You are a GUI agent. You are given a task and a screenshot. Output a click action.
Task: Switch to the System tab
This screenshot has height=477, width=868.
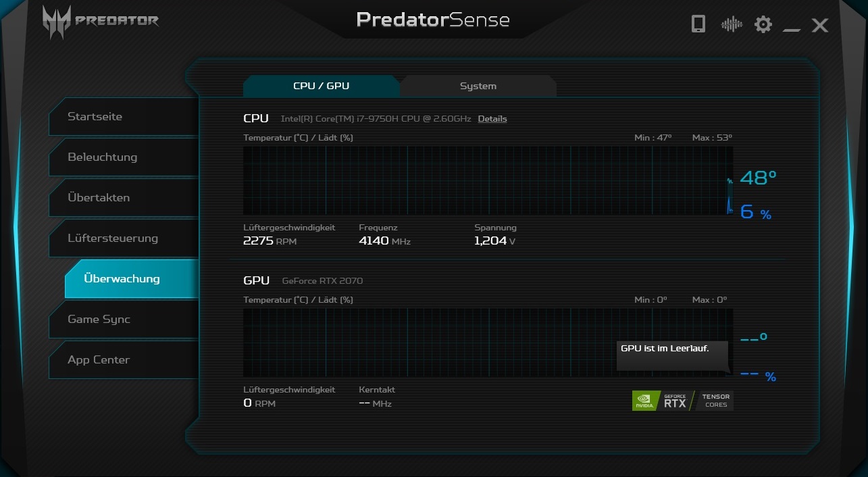pyautogui.click(x=478, y=86)
